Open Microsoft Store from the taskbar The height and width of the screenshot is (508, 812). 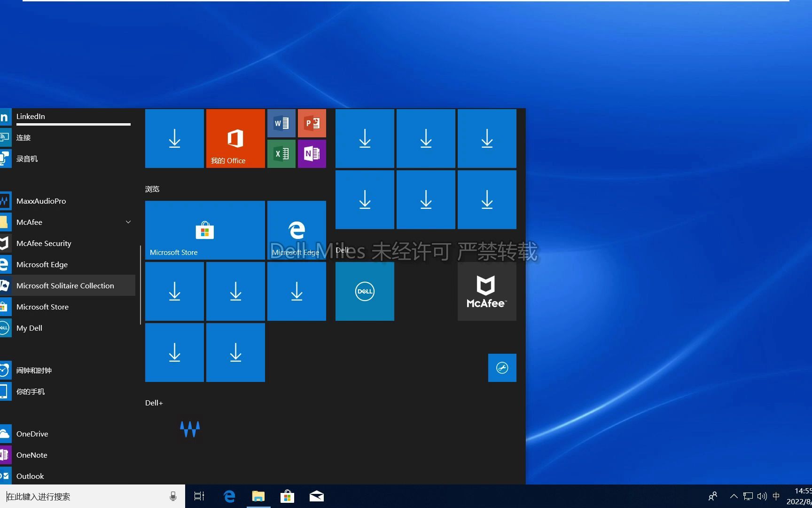tap(287, 496)
